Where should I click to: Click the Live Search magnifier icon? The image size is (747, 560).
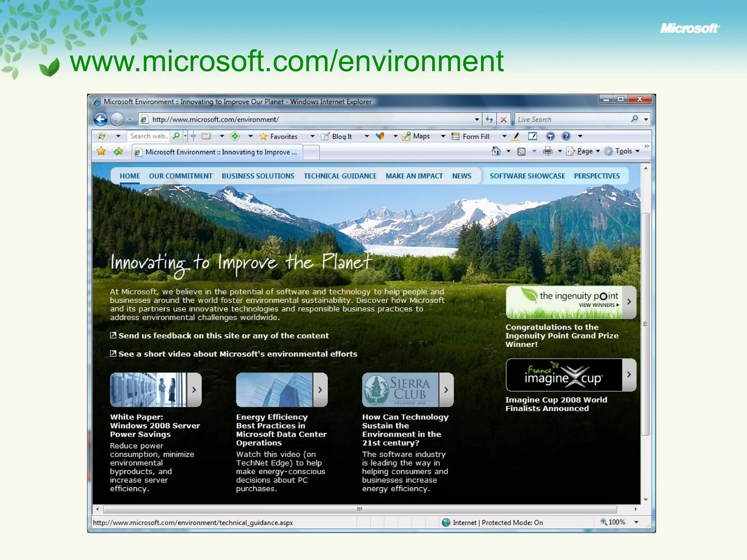point(635,119)
